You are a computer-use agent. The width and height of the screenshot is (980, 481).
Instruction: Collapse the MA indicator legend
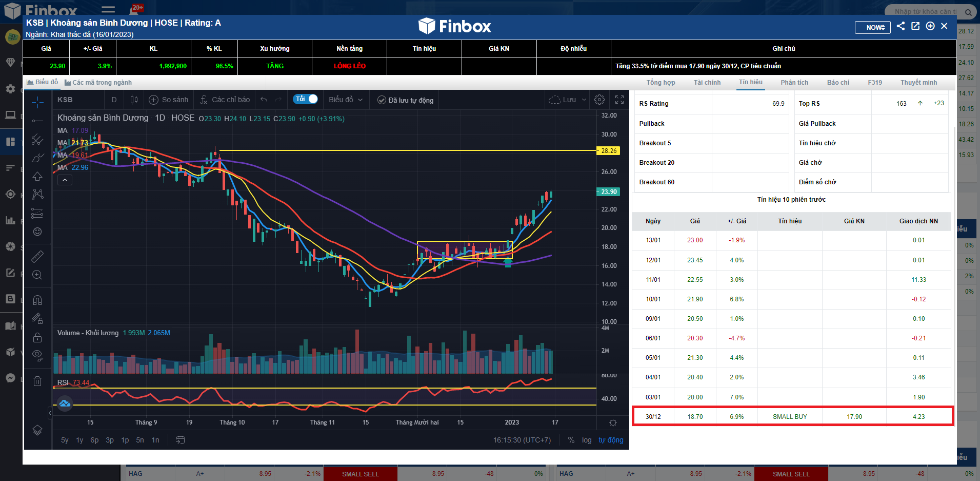click(x=65, y=180)
